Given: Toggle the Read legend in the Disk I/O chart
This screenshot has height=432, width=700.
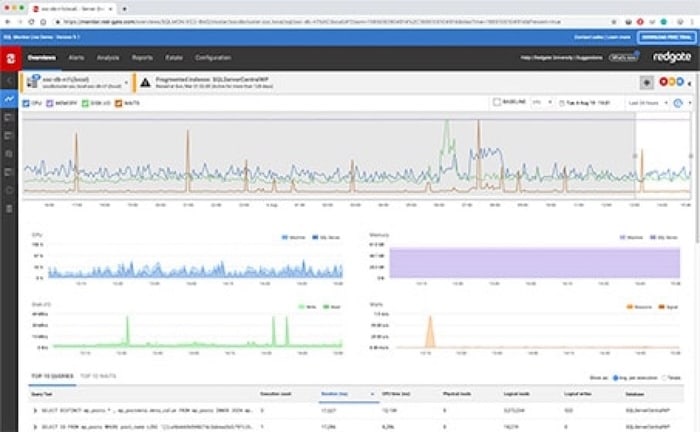Looking at the screenshot, I should point(332,307).
